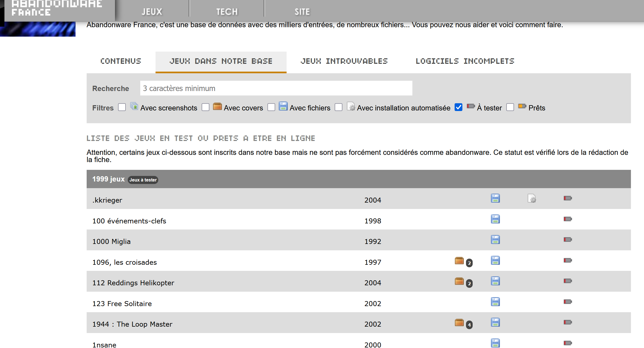Click the orange ready icon beside Prêts
This screenshot has height=348, width=644.
coord(522,106)
